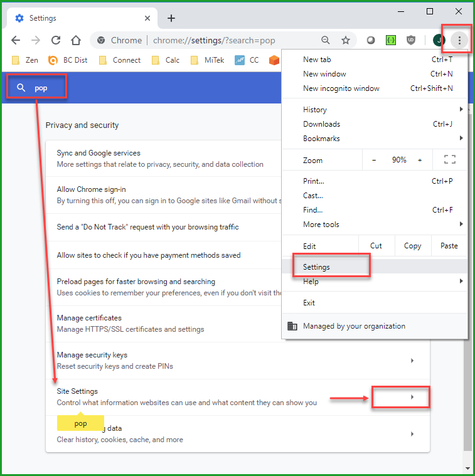Click the address bar URL
The height and width of the screenshot is (476, 475).
214,40
